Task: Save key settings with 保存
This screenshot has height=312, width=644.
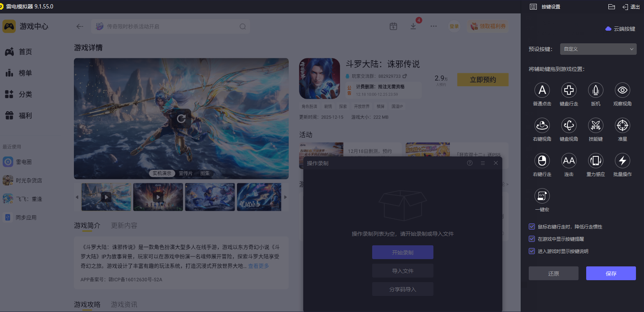Action: pyautogui.click(x=611, y=273)
